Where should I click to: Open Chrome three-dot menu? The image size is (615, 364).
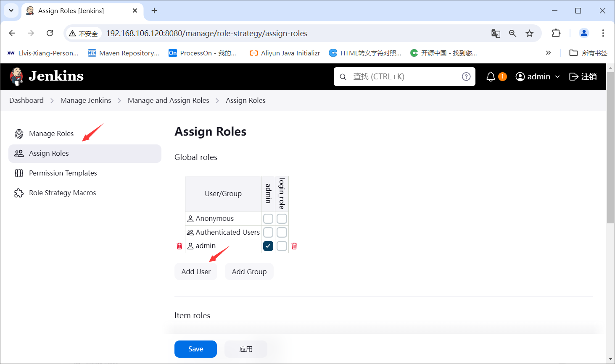603,33
